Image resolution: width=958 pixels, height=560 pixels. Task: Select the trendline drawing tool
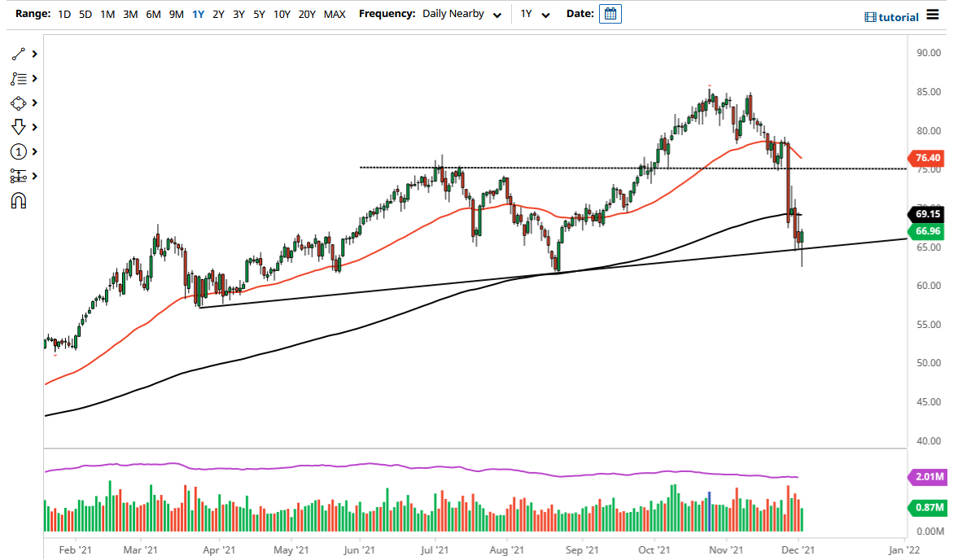tap(18, 54)
